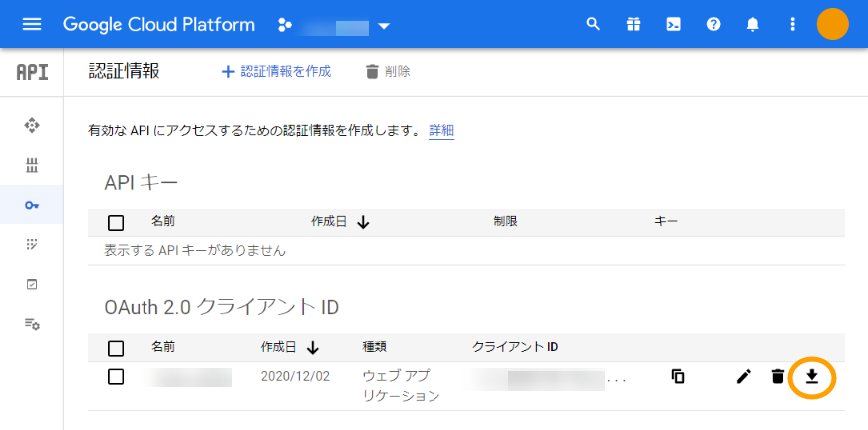Image resolution: width=868 pixels, height=430 pixels.
Task: Open the 詳細 link
Action: point(441,131)
